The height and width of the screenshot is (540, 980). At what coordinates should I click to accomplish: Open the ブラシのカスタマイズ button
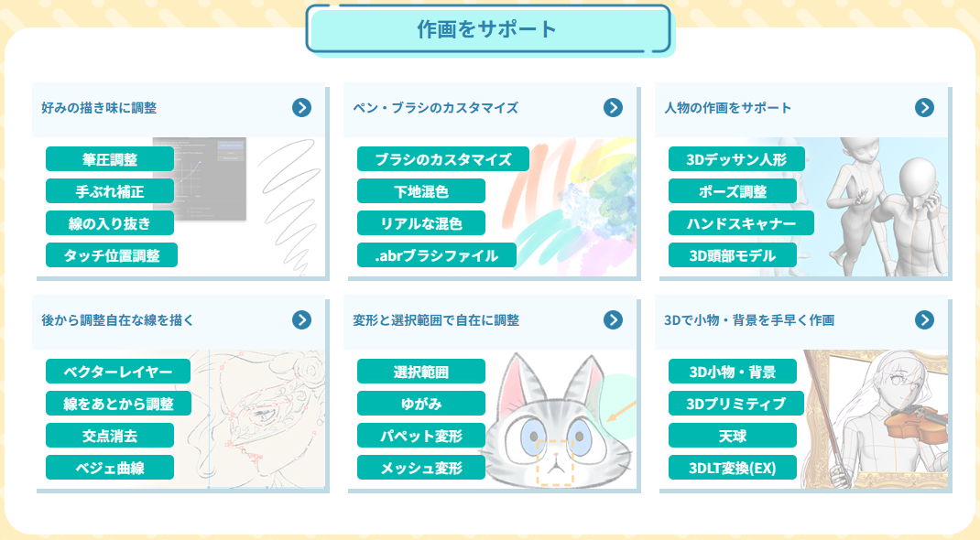point(443,159)
